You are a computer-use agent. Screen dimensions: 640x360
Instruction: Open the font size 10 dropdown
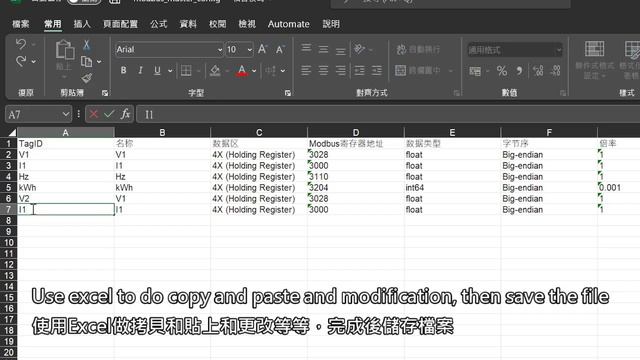point(249,50)
